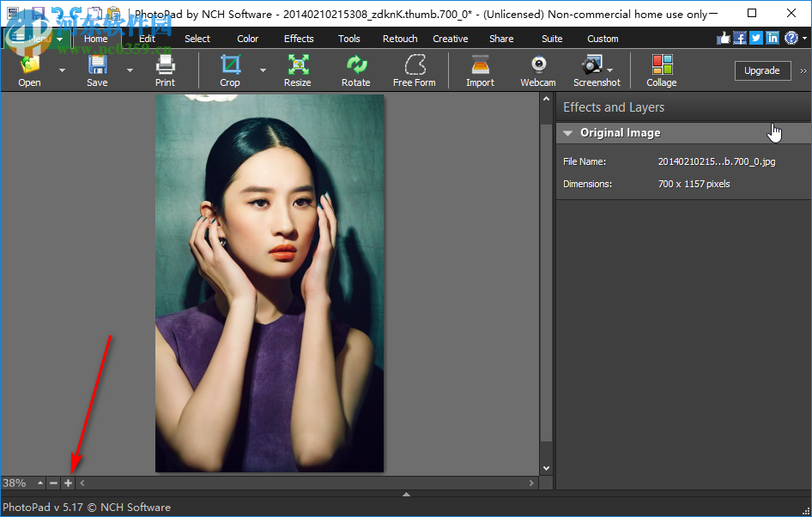The height and width of the screenshot is (517, 812).
Task: Collapse the Original Image section
Action: 567,132
